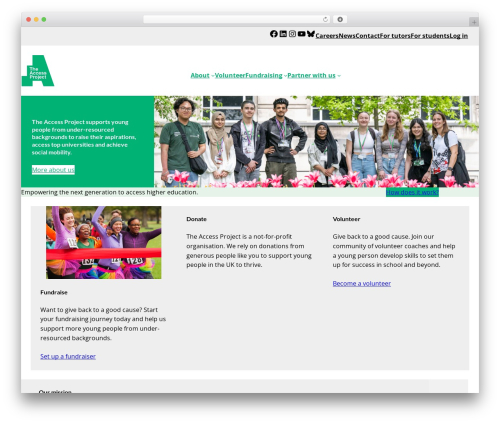500x423 pixels.
Task: Click the circular icon beside the address bar
Action: (x=340, y=19)
